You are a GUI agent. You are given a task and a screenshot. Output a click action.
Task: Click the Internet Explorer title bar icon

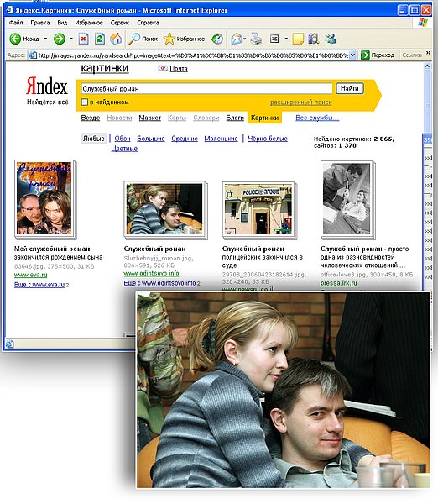[x=9, y=10]
